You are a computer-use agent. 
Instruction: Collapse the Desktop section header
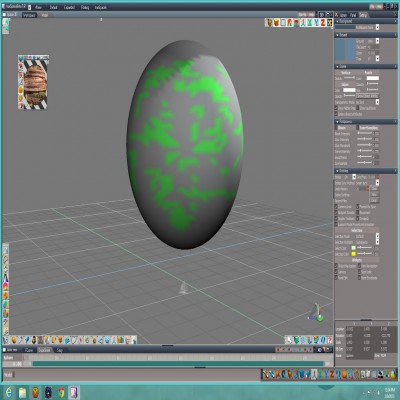coord(337,171)
